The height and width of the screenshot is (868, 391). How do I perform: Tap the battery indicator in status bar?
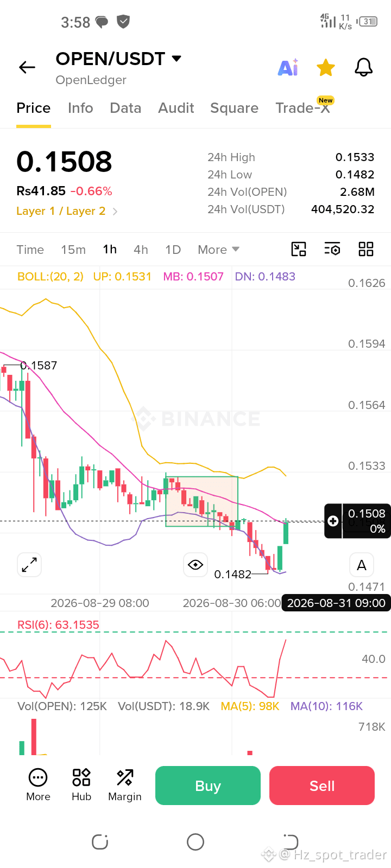tap(368, 22)
